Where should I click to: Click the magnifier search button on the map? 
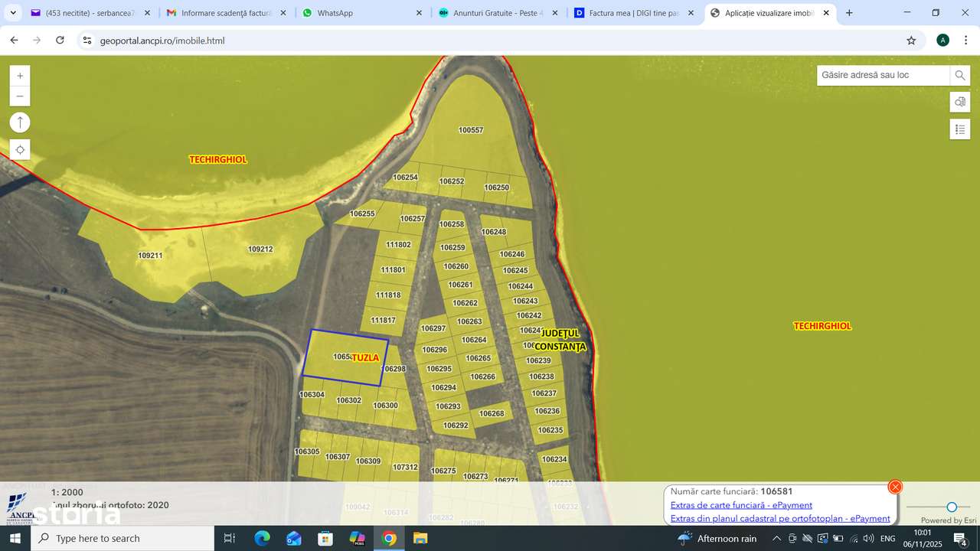960,75
